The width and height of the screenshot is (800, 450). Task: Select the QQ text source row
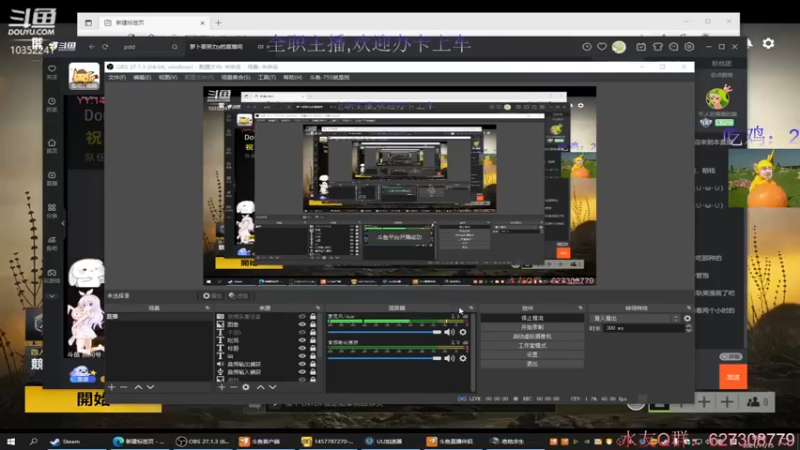click(x=267, y=356)
